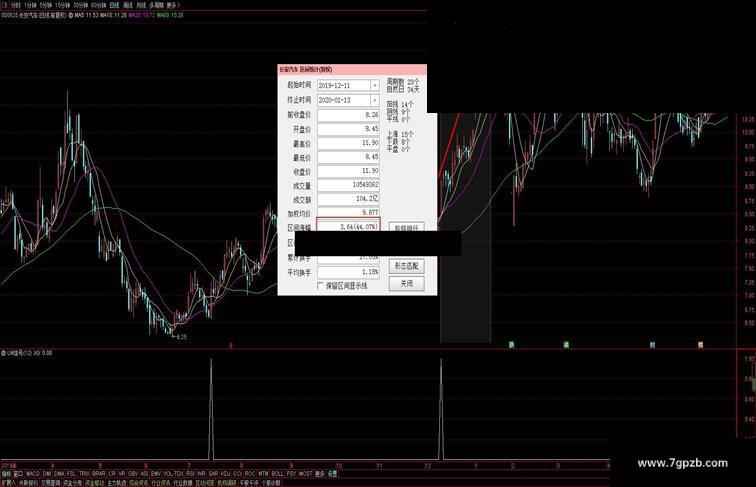The height and width of the screenshot is (487, 756).
Task: Toggle the 扩展∧ expander in bottom bar
Action: coord(8,482)
